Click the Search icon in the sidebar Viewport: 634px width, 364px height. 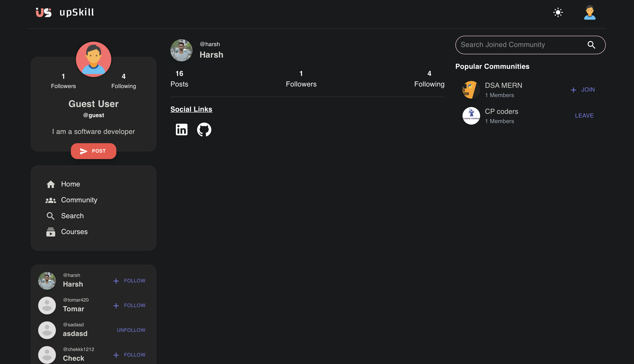51,216
